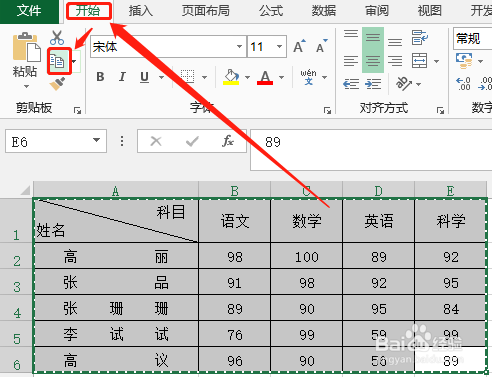
Task: Click the Copy icon in clipboard group
Action: [x=58, y=61]
